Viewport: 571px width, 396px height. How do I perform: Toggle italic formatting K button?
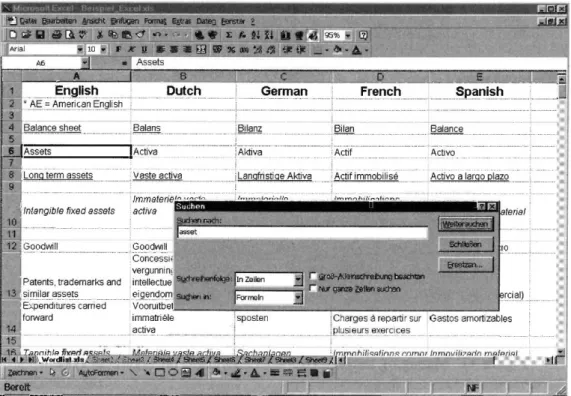pos(131,49)
